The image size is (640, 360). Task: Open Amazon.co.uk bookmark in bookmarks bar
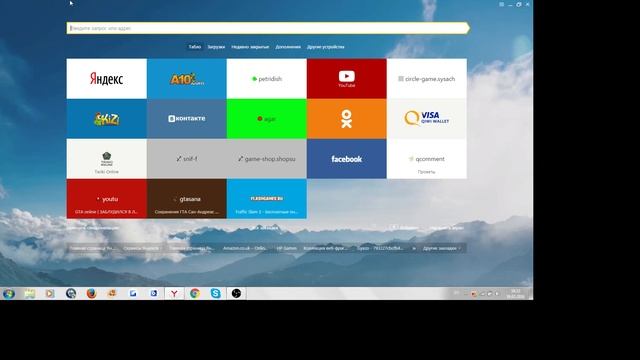point(244,248)
